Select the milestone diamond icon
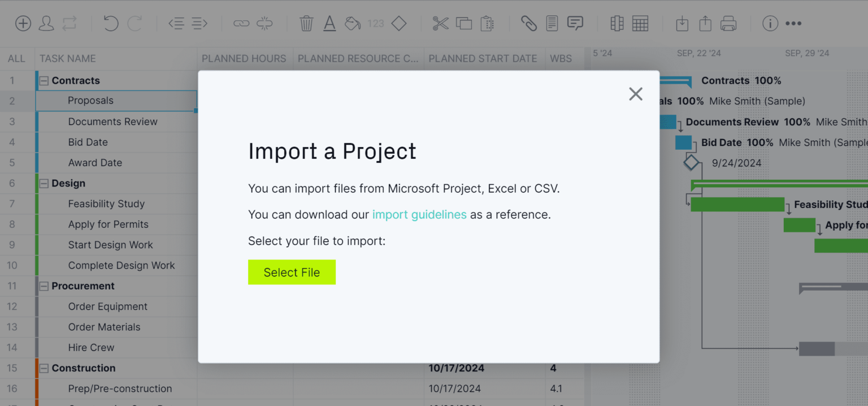 (398, 23)
